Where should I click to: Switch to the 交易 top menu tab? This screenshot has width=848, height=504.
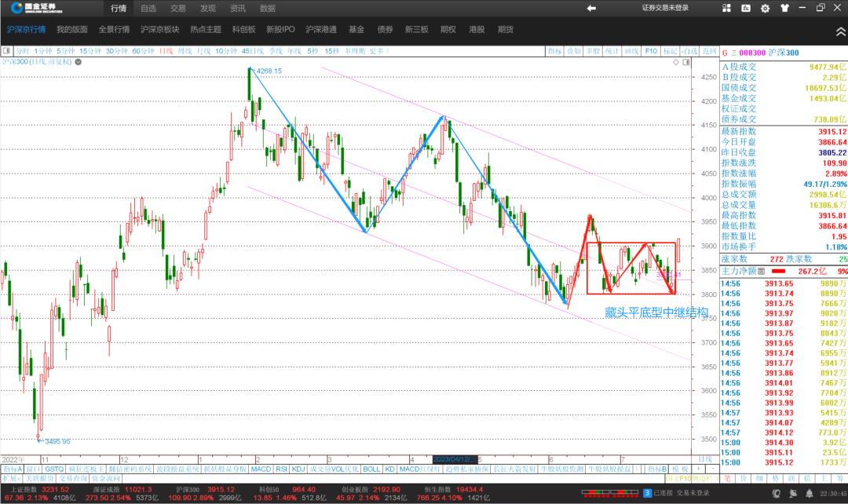178,8
